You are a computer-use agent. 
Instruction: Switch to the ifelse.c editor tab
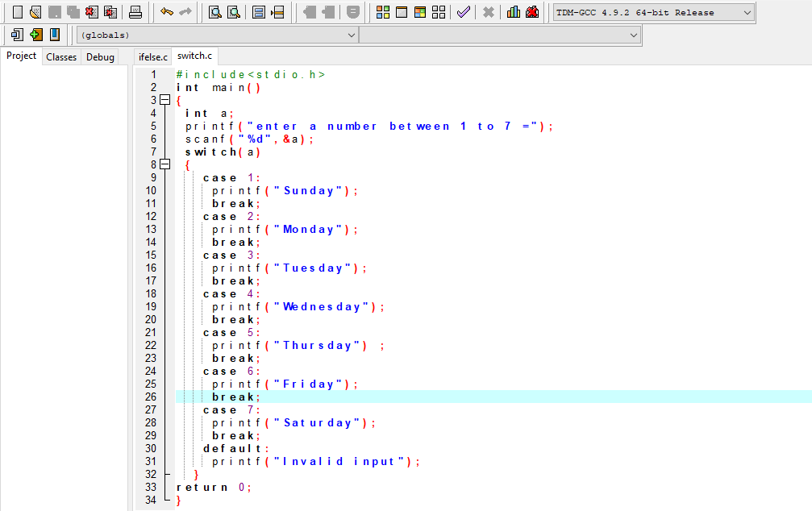[152, 56]
